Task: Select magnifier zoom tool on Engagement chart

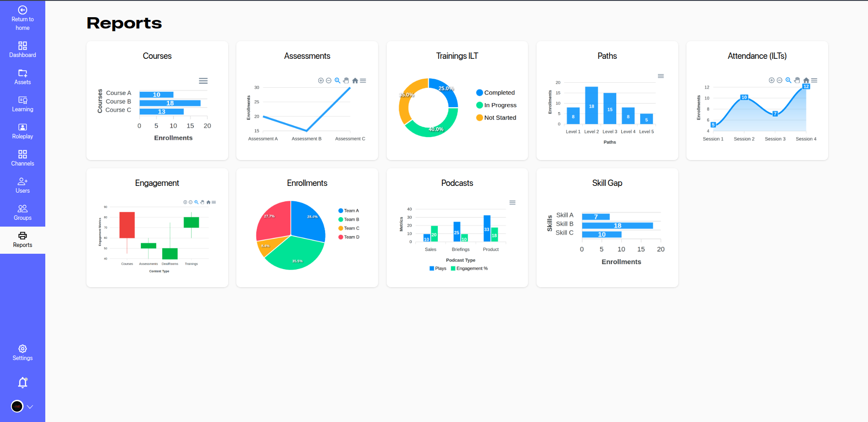Action: click(197, 202)
